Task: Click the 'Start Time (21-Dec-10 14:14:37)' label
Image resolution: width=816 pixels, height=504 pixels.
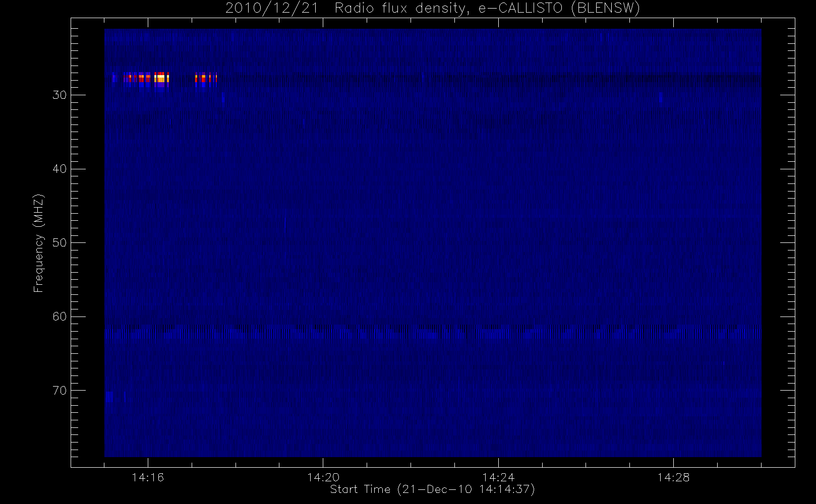Action: pos(432,489)
